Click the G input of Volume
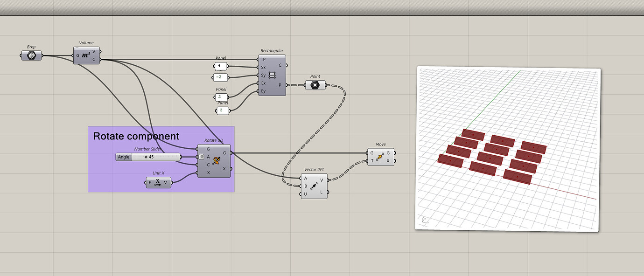The image size is (644, 276). (77, 55)
